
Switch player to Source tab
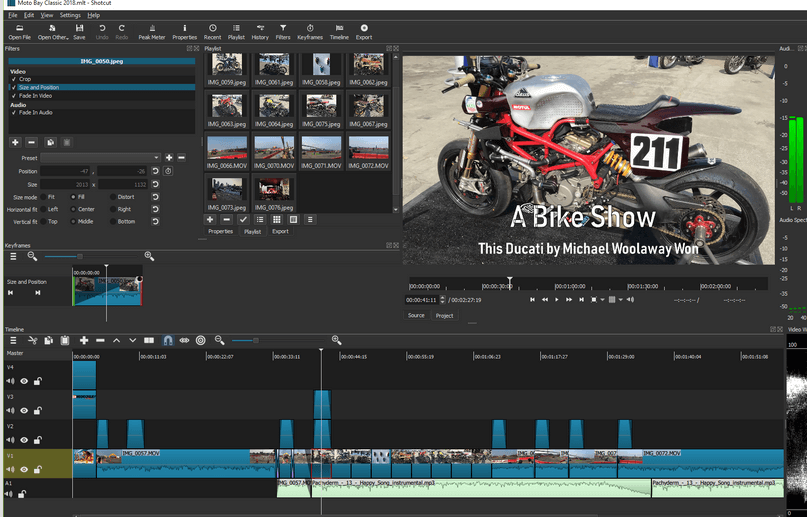(416, 315)
